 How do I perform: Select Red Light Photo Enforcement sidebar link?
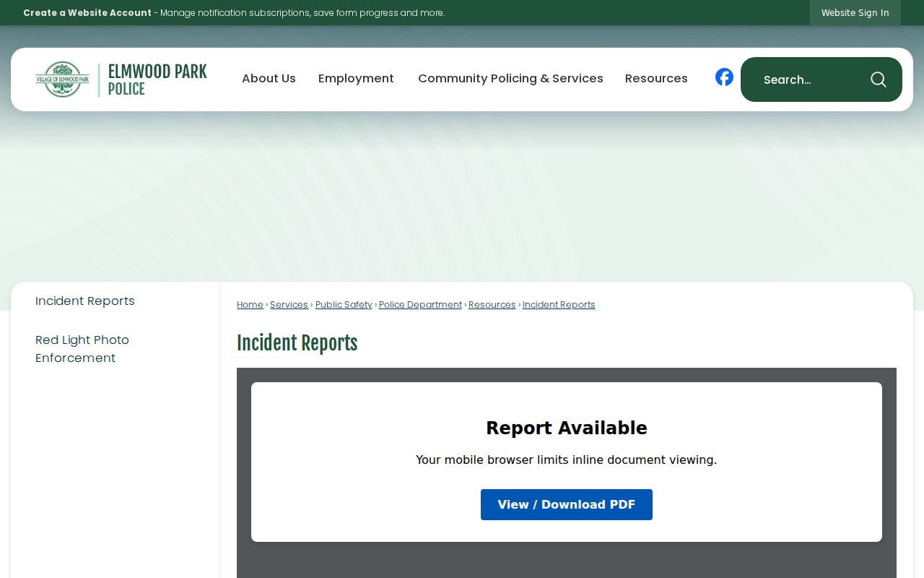click(x=82, y=349)
